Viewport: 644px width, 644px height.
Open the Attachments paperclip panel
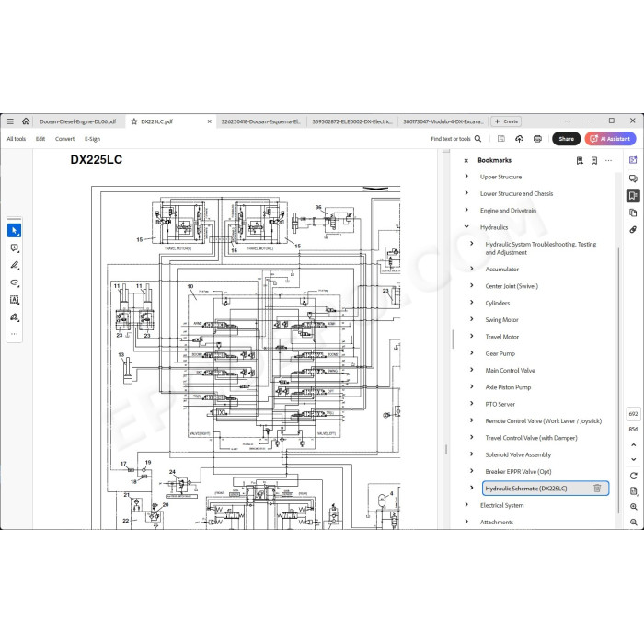(633, 230)
